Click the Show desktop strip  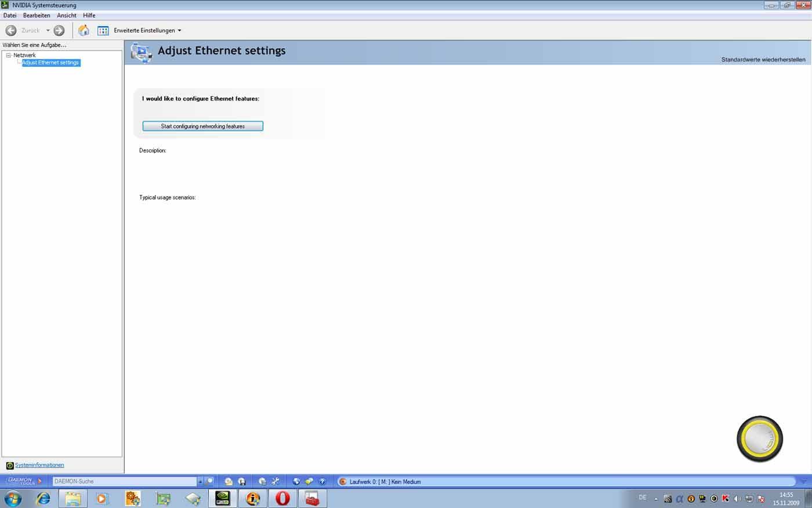[x=808, y=498]
